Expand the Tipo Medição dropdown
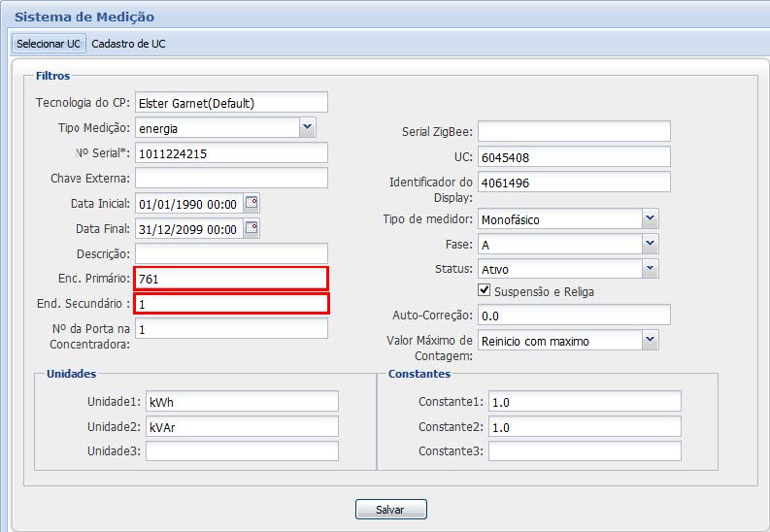The image size is (770, 532). (x=307, y=127)
